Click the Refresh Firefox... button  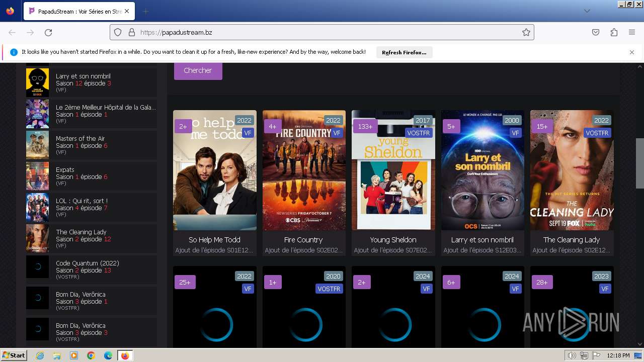[x=404, y=52]
